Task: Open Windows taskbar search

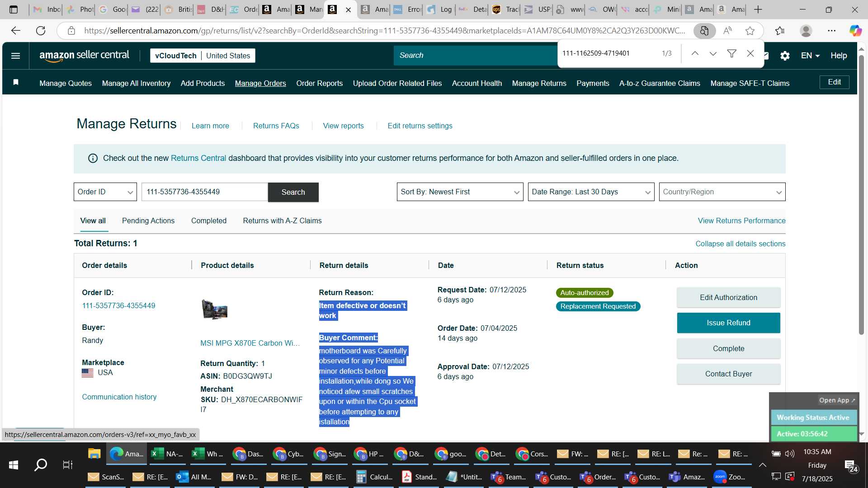Action: 41,465
